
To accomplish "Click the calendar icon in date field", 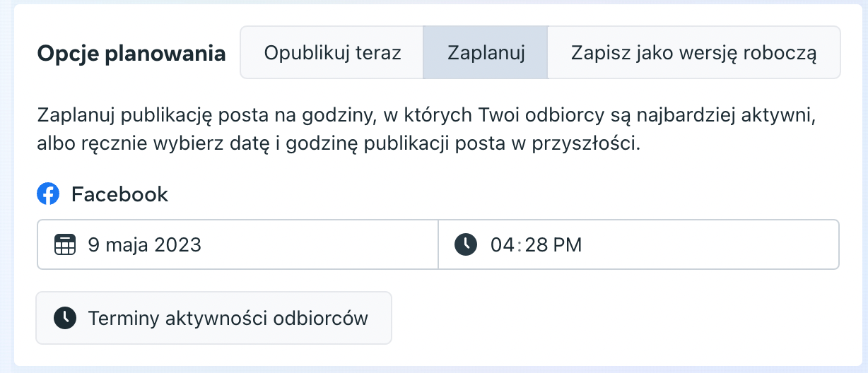I will 64,245.
